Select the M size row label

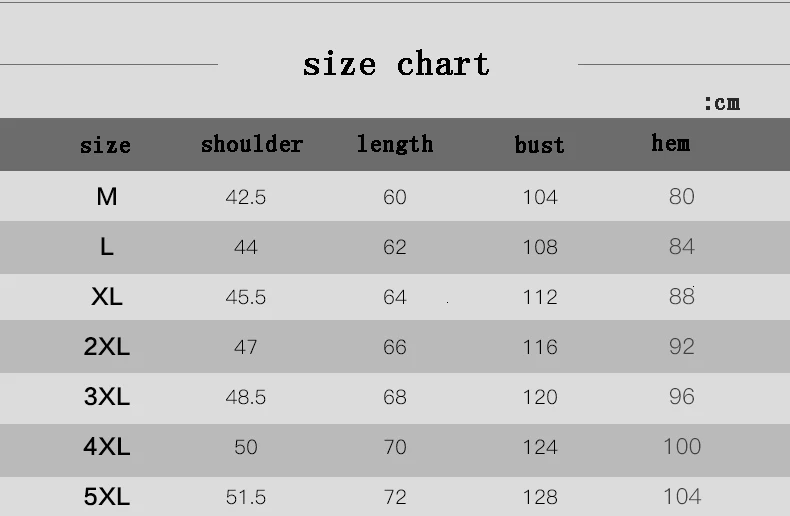point(107,197)
